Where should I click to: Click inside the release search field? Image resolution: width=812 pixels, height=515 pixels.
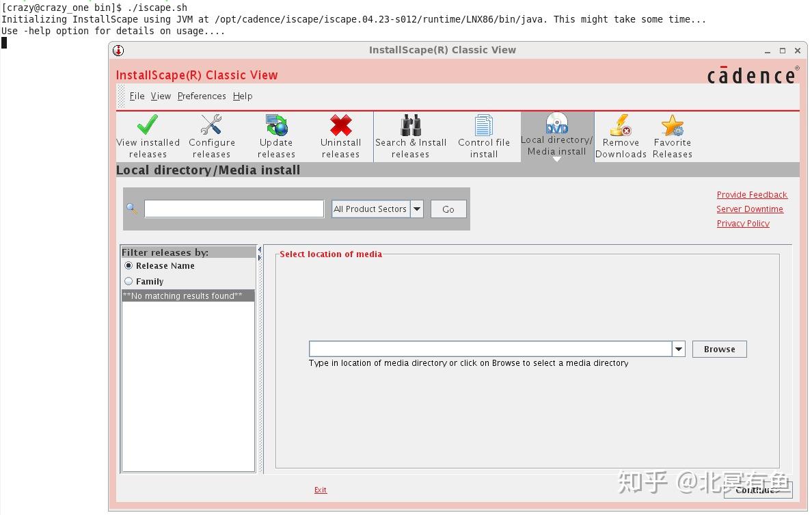pyautogui.click(x=234, y=208)
